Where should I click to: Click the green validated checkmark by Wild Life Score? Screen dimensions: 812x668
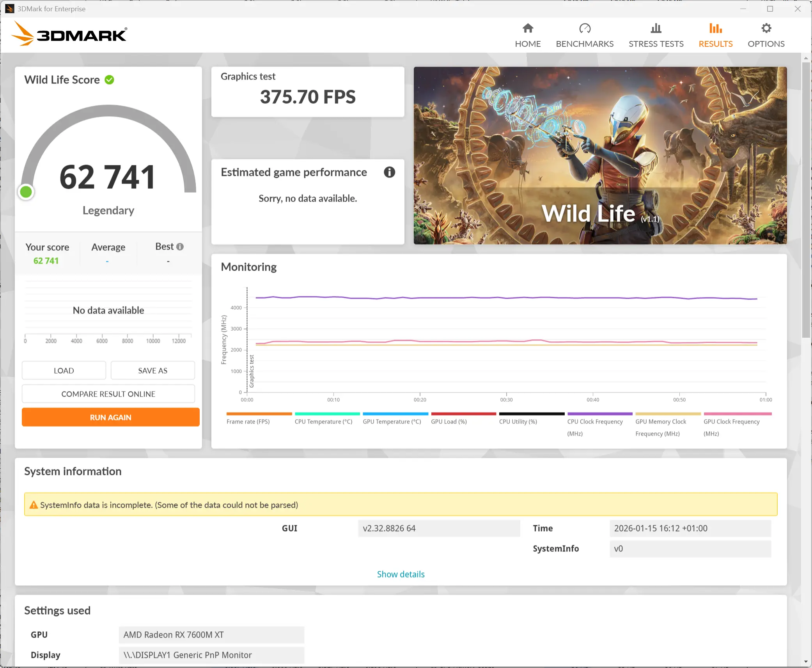pyautogui.click(x=110, y=80)
